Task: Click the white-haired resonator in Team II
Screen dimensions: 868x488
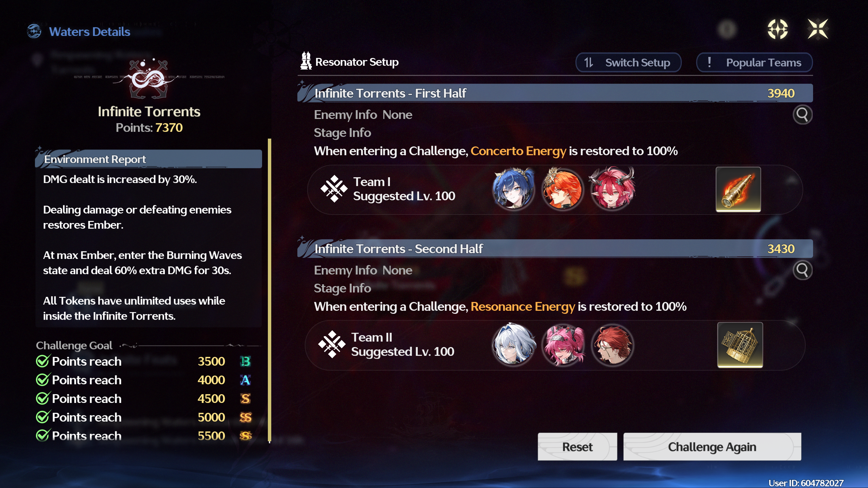Action: (513, 345)
